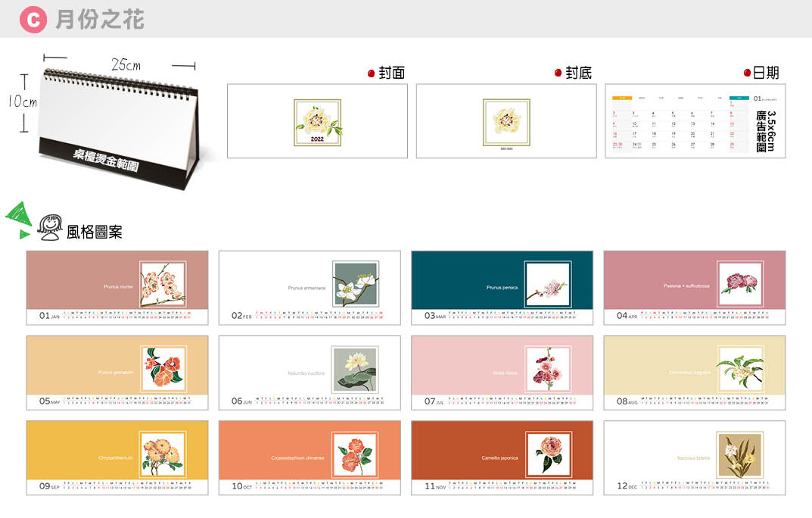Choose the April Paeonia suffruticosa page
The height and width of the screenshot is (518, 812).
point(694,288)
